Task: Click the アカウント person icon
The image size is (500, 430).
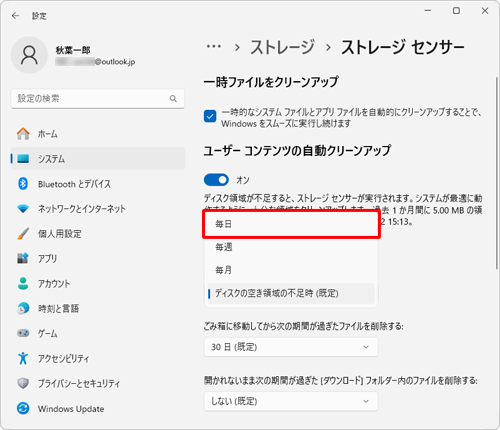Action: pos(23,283)
